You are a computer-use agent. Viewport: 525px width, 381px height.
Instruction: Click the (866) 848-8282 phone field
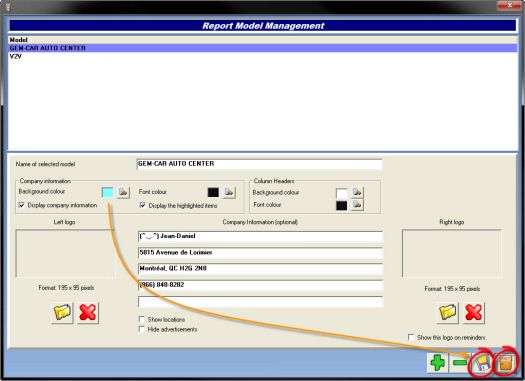click(260, 285)
